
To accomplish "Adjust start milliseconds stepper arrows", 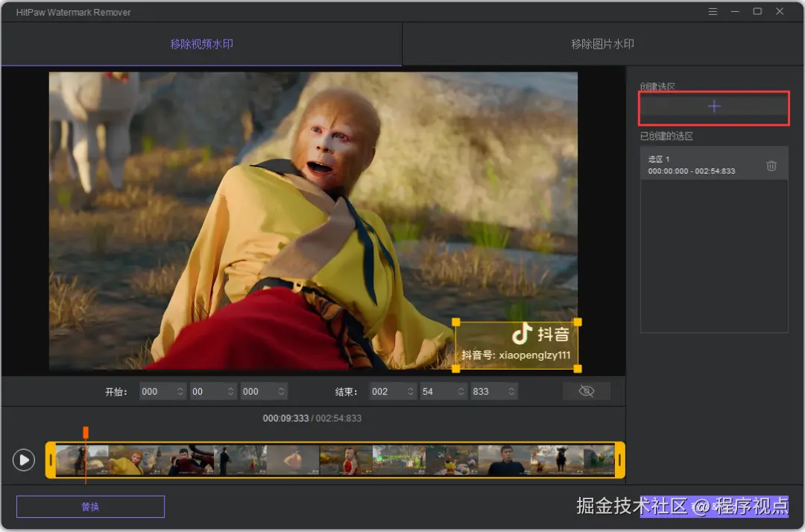I will click(x=281, y=391).
